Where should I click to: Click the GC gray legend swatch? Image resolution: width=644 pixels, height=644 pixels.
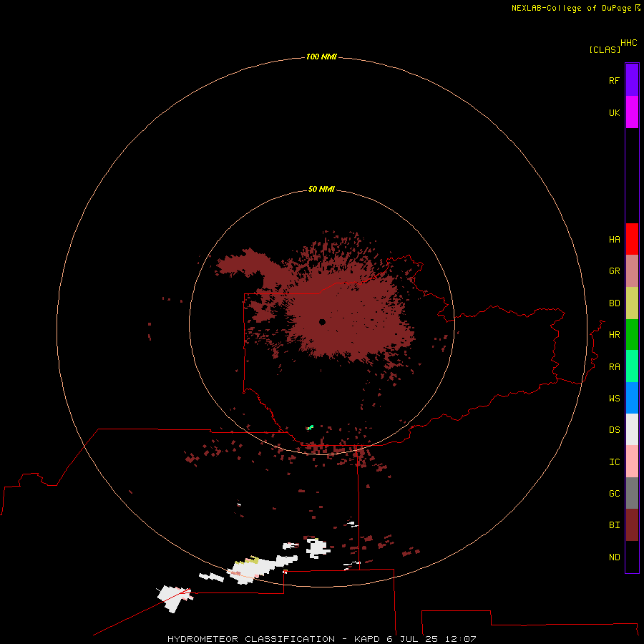point(632,493)
